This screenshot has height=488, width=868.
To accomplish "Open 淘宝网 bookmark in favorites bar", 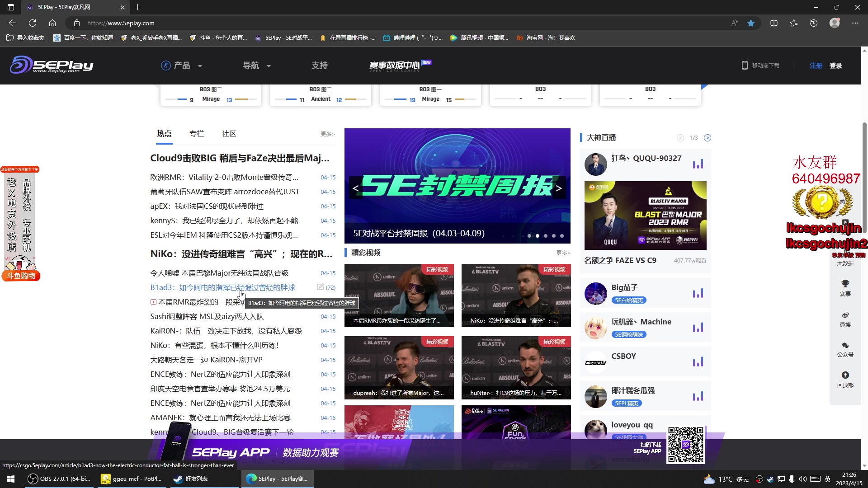I will (546, 38).
